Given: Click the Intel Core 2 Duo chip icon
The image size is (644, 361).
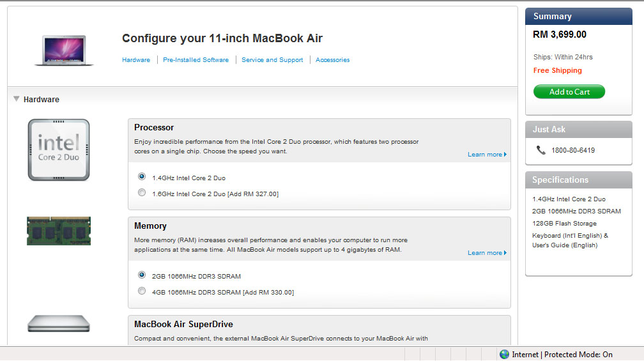Looking at the screenshot, I should point(59,150).
